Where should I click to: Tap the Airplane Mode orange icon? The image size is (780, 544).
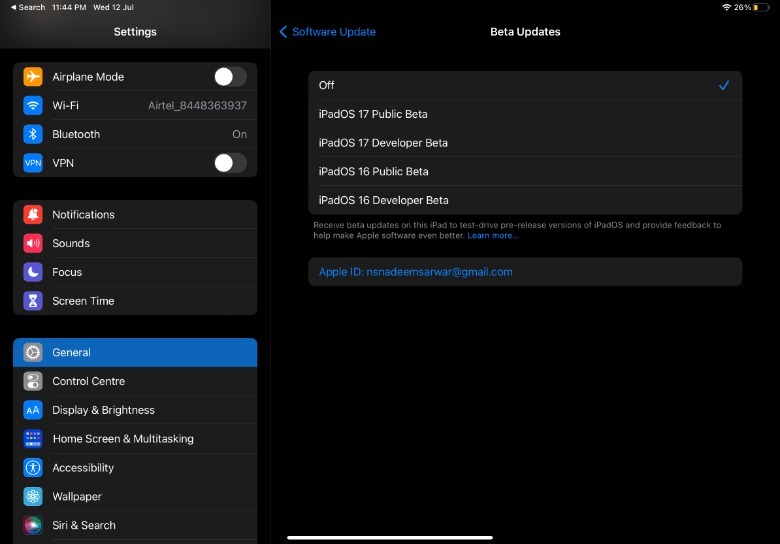point(33,77)
